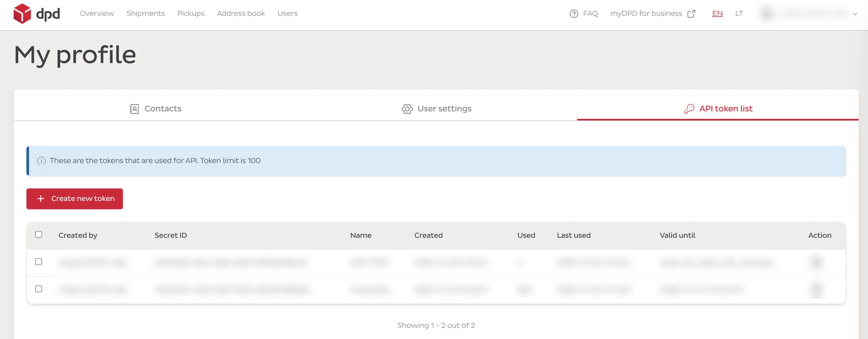Open the Address book
This screenshot has width=868, height=339.
(241, 13)
